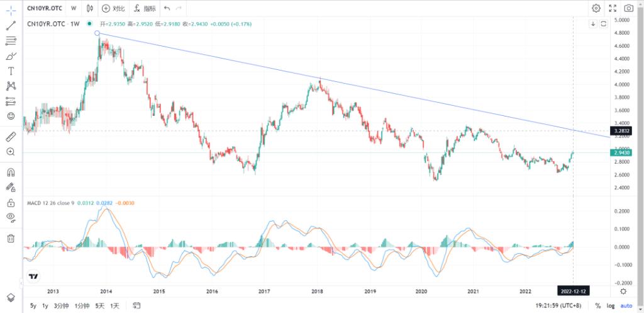This screenshot has width=644, height=313.
Task: Select the trend line drawing tool
Action: (11, 26)
